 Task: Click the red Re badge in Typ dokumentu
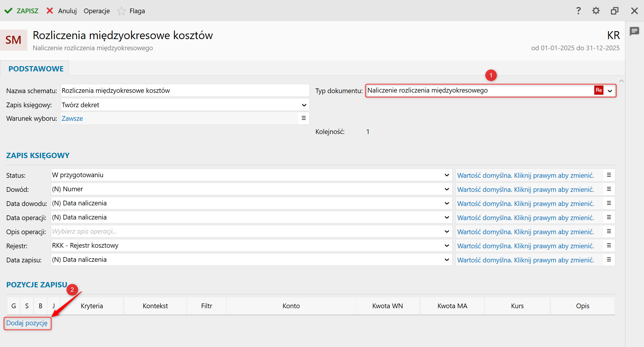(598, 90)
